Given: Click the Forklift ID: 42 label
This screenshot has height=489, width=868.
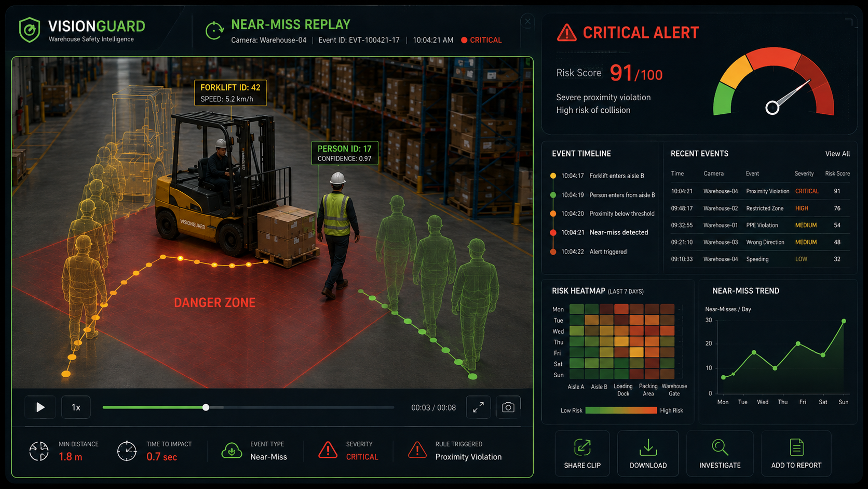Looking at the screenshot, I should click(230, 93).
